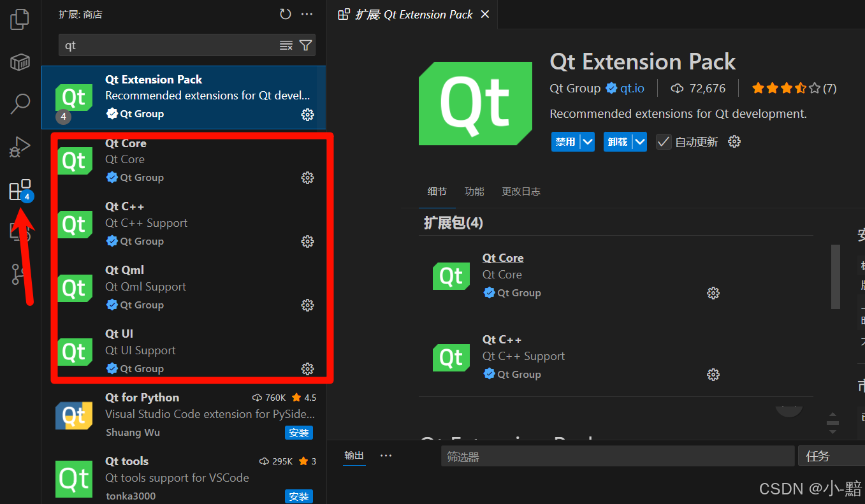The image size is (865, 504).
Task: Open the Source Control view
Action: click(20, 274)
